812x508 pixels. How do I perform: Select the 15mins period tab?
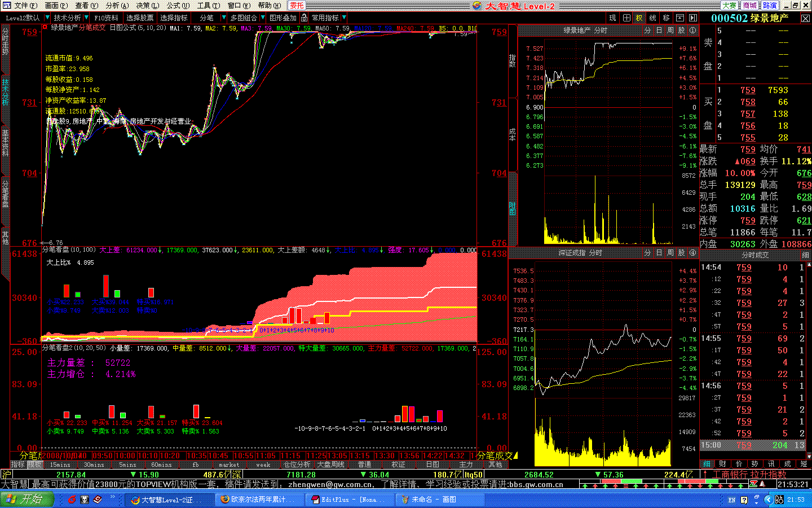[60, 465]
